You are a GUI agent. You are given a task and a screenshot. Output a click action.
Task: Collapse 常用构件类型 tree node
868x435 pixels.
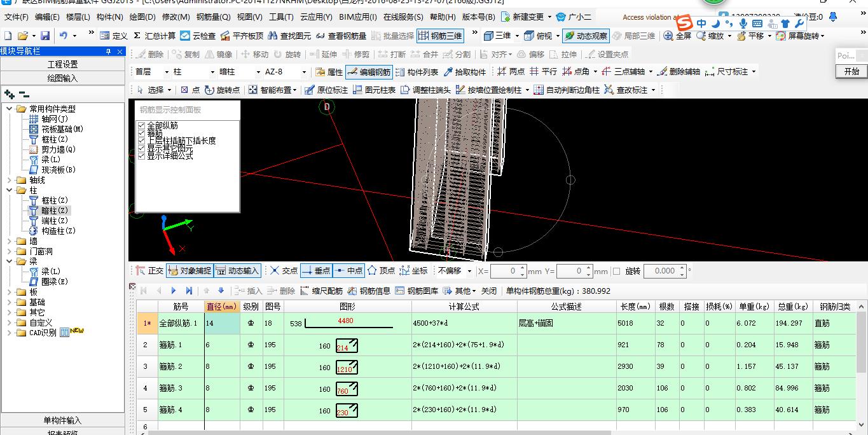click(10, 109)
